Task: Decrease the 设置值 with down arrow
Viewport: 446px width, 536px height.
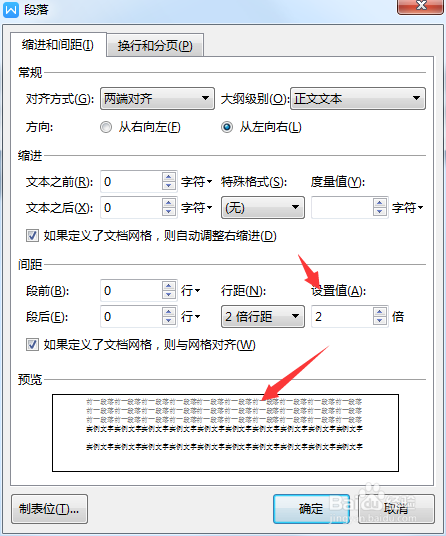Action: [x=380, y=321]
